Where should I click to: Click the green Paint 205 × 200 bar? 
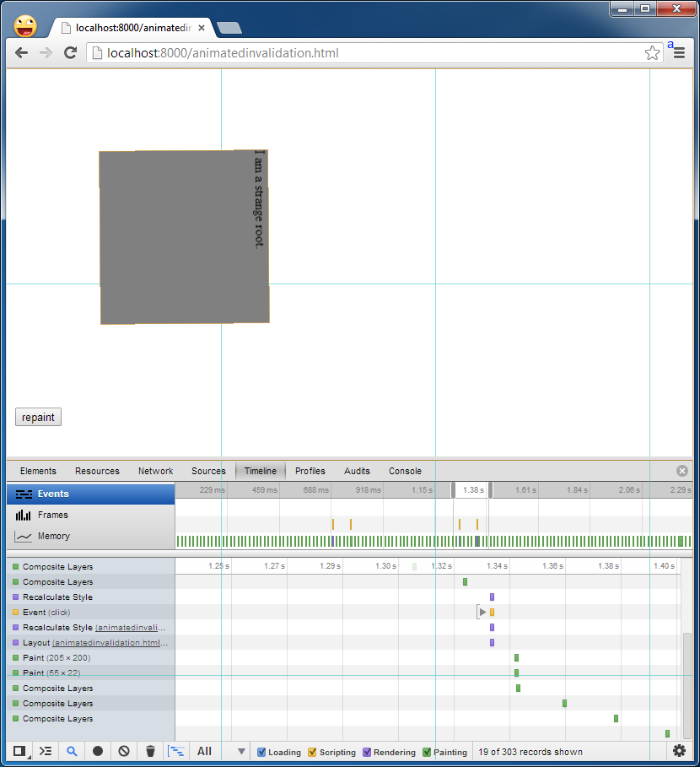(x=516, y=658)
